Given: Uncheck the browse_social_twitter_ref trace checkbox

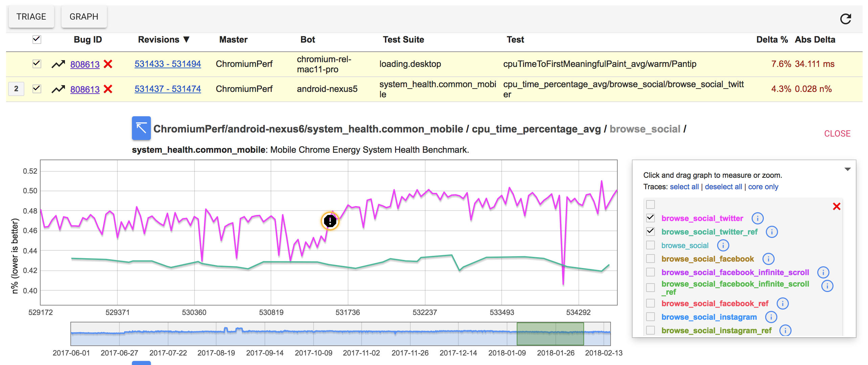Looking at the screenshot, I should pos(650,232).
